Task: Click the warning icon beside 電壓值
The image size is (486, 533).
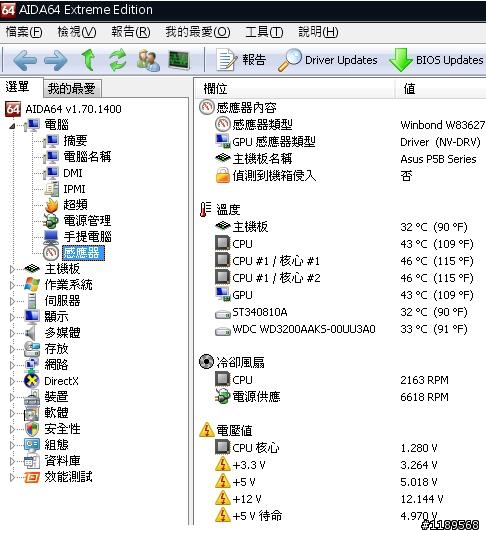Action: [206, 430]
